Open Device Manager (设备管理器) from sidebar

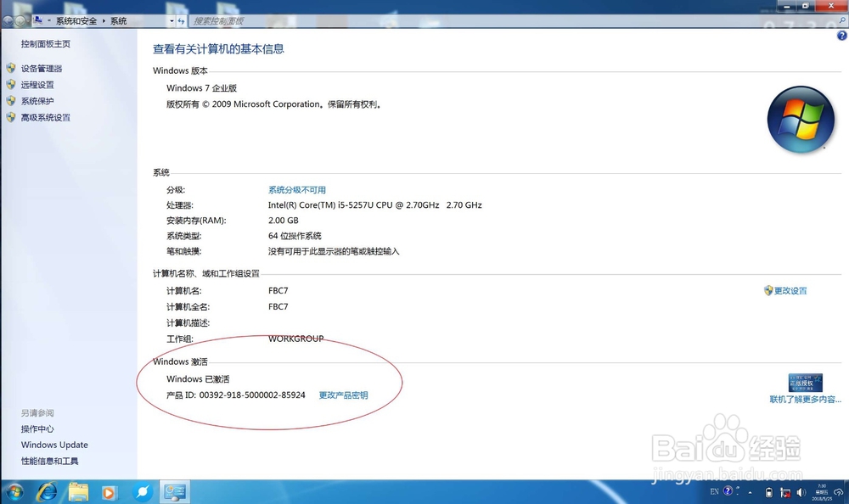pos(41,68)
